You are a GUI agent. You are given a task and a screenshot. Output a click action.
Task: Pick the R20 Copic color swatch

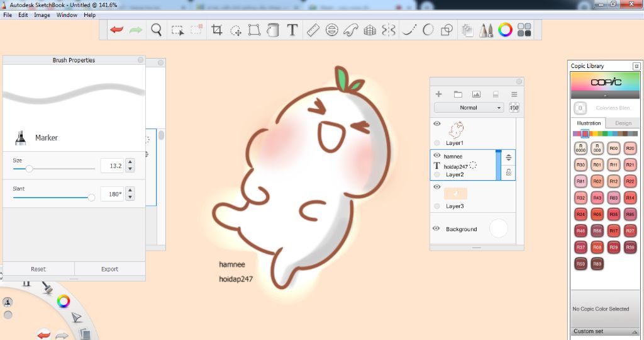(630, 149)
